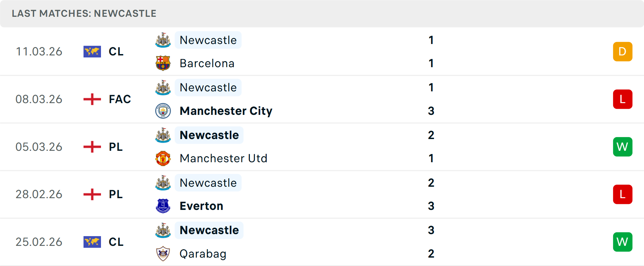
Task: Click the Barcelona club crest
Action: click(163, 63)
